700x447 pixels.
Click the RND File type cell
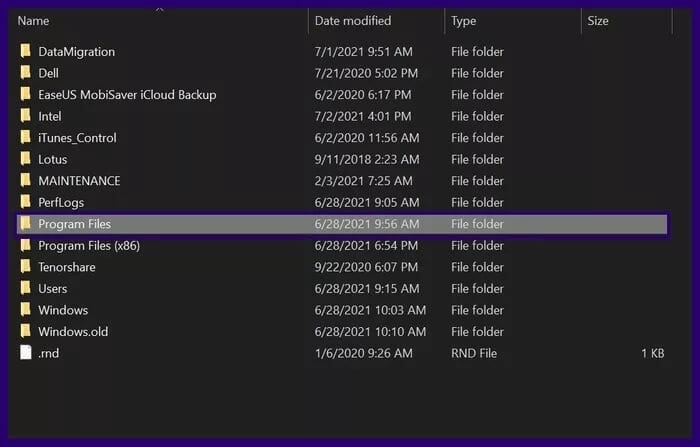(474, 353)
